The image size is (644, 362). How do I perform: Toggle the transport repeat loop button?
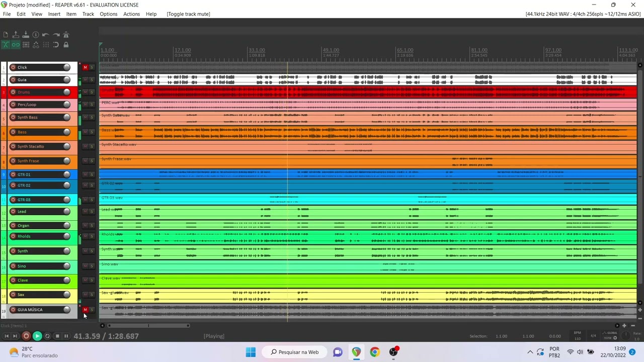[47, 336]
